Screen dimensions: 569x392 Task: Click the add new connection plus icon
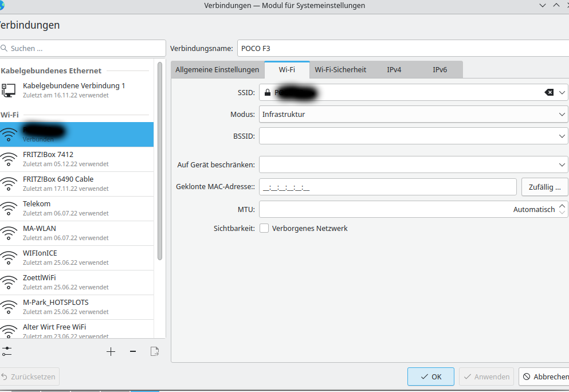(111, 351)
